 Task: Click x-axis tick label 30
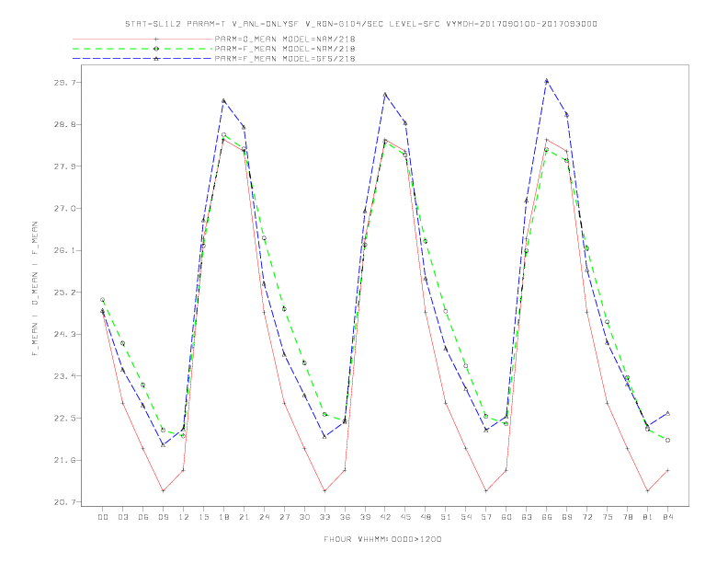click(x=304, y=517)
